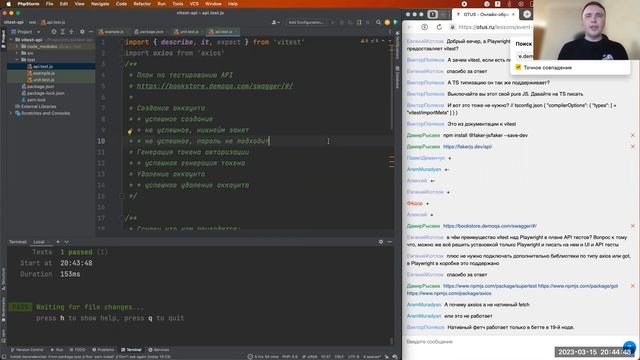Open Run tool window button
640x360 pixels.
click(57, 350)
